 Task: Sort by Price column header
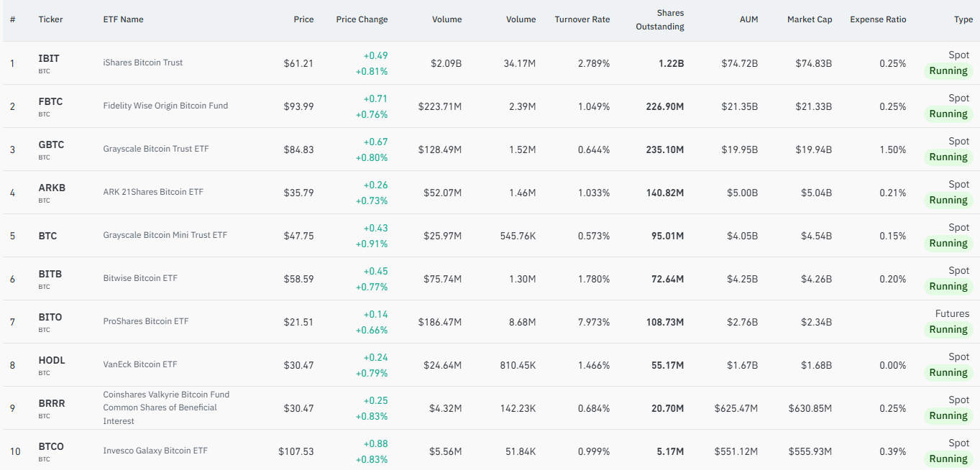303,19
